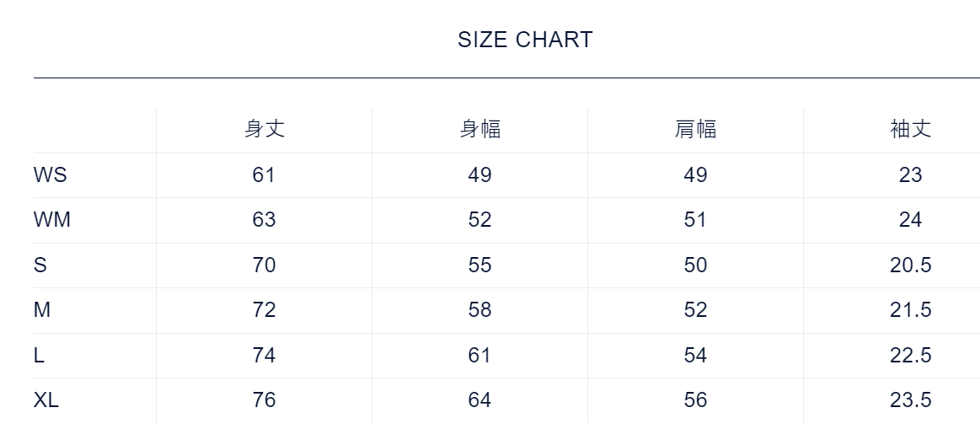The width and height of the screenshot is (980, 429).
Task: Select the WS size row label
Action: click(51, 175)
